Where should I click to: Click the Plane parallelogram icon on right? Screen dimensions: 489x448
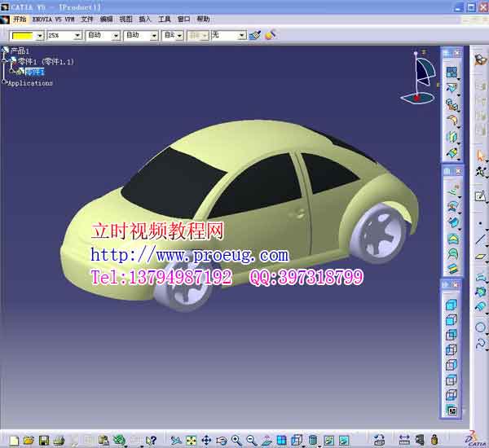481,257
